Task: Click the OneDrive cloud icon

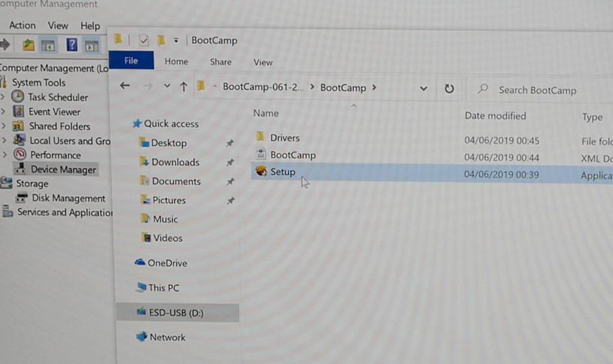Action: [x=139, y=262]
